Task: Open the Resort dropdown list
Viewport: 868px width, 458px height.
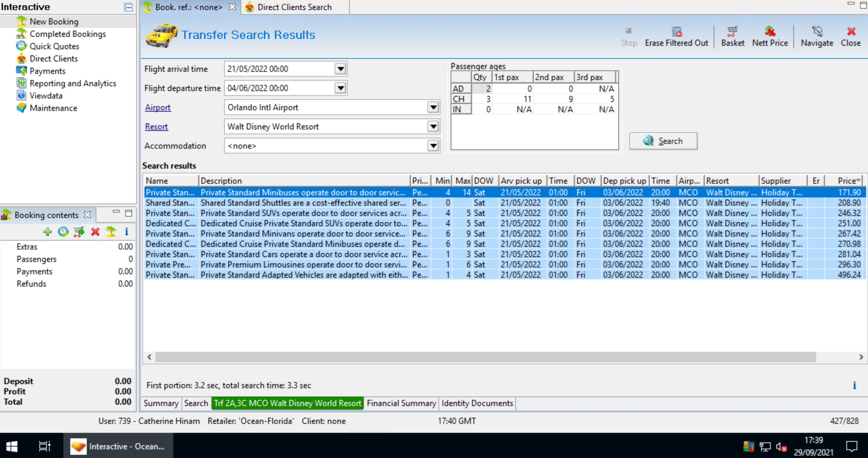Action: pyautogui.click(x=433, y=127)
